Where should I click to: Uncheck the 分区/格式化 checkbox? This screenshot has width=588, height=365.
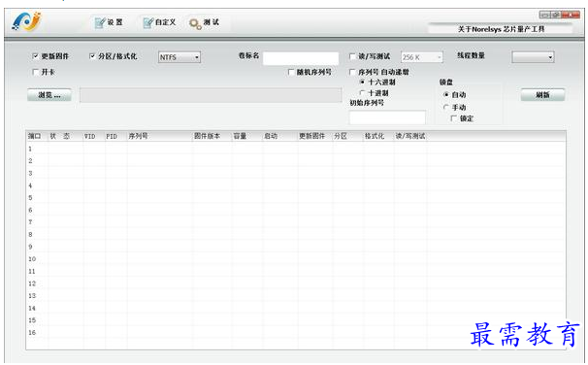(92, 56)
